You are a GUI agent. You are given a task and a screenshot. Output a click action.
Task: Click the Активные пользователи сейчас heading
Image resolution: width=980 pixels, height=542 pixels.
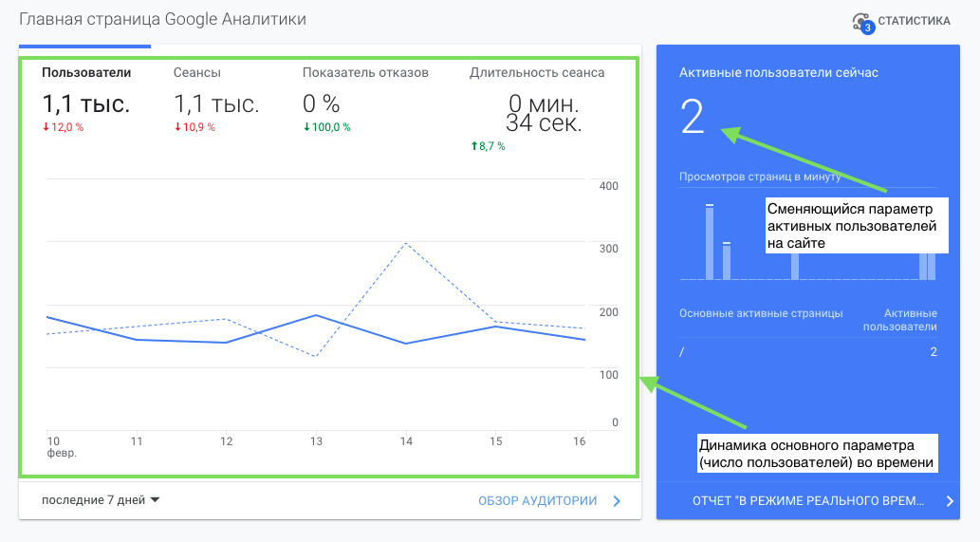click(779, 72)
